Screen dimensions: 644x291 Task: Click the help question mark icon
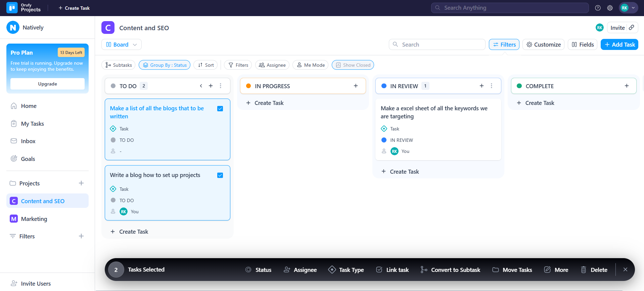pos(598,8)
